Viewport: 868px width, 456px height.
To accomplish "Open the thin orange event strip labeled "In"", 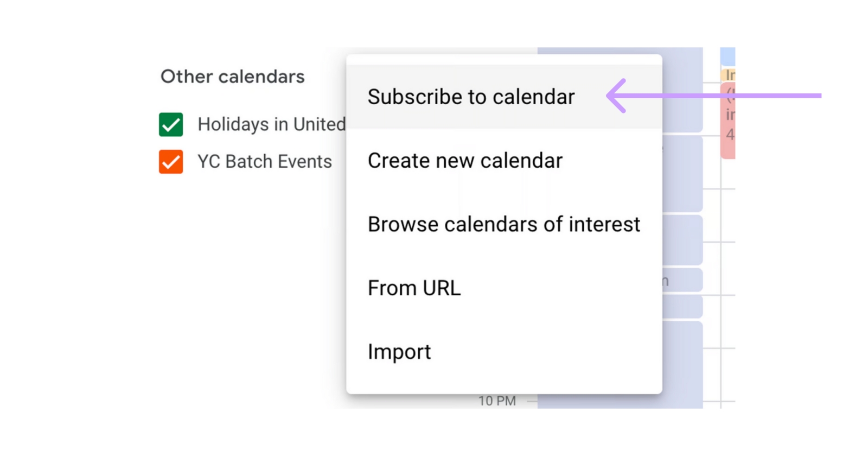I will pyautogui.click(x=728, y=75).
